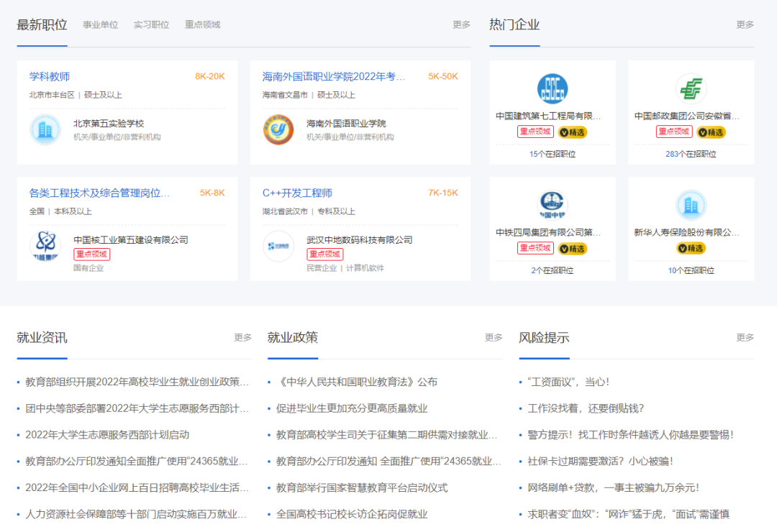Open risk tip 社保卡过期需要激活?小心被骗!

click(x=601, y=461)
